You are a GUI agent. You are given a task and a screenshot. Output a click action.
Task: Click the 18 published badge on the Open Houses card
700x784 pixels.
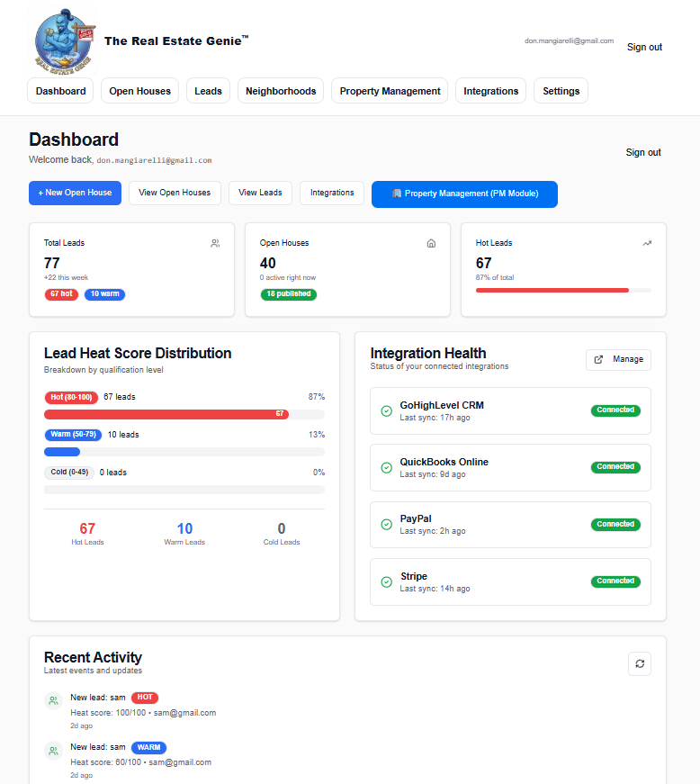tap(288, 293)
